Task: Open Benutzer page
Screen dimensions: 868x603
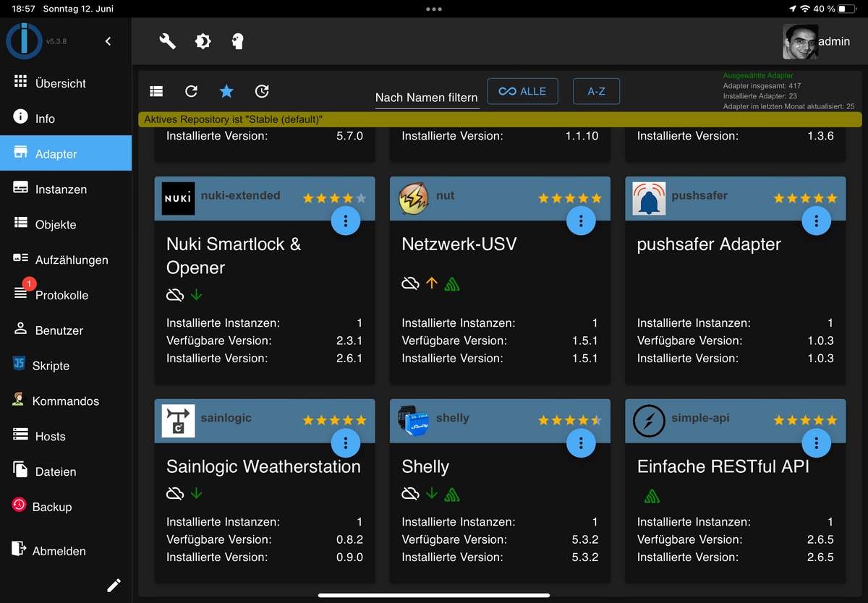Action: (x=66, y=330)
